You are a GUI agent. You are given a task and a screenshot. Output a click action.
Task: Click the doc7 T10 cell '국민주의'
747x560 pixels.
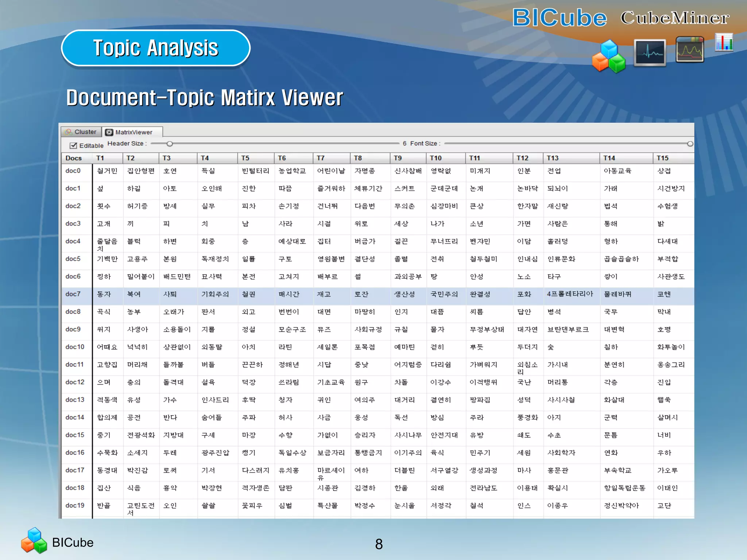click(x=444, y=294)
